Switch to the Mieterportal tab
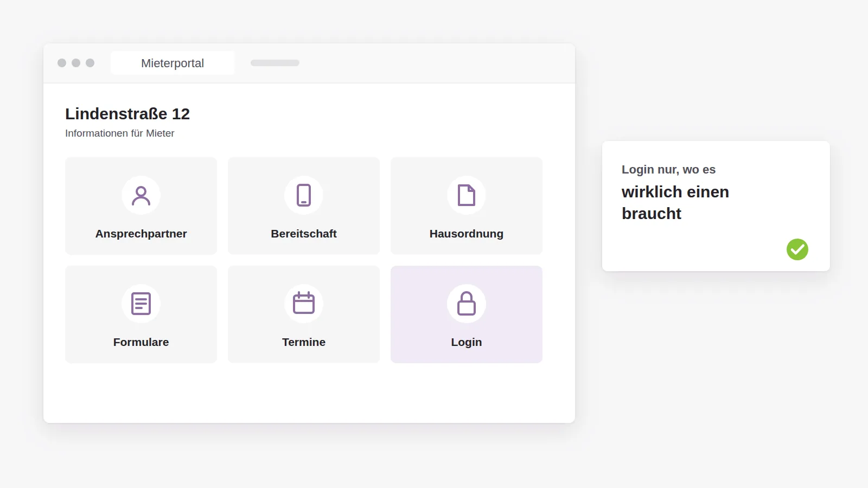Viewport: 868px width, 488px height. pyautogui.click(x=173, y=63)
